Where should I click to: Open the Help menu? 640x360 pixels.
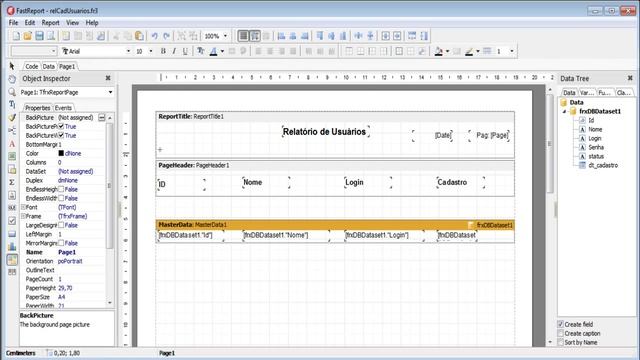pyautogui.click(x=92, y=23)
